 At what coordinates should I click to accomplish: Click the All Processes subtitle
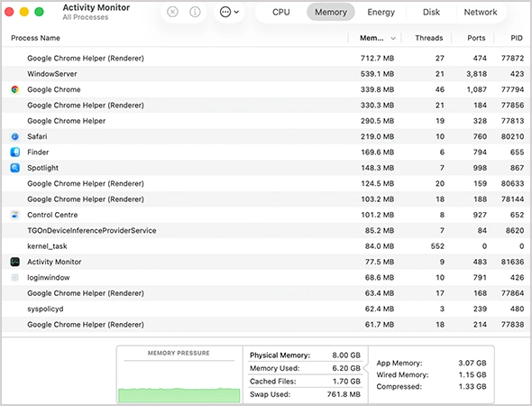coord(86,17)
